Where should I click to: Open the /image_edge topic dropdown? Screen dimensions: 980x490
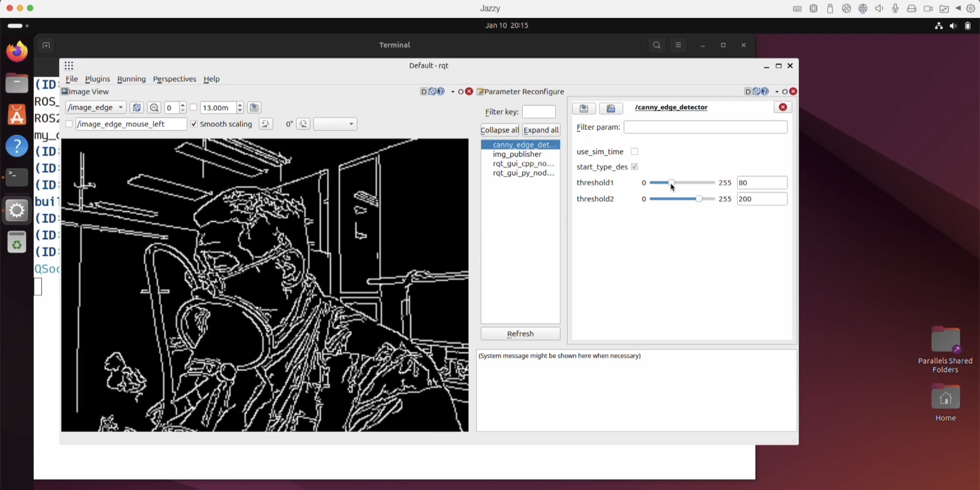pos(95,108)
